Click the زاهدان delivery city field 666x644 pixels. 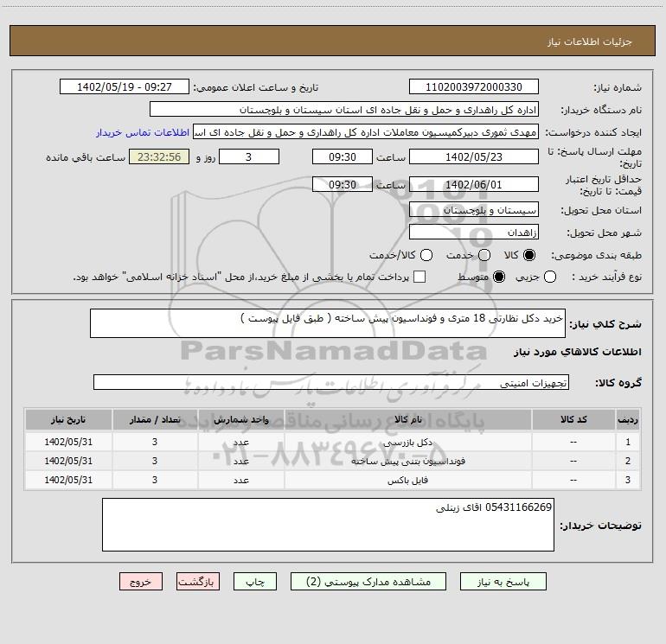pyautogui.click(x=474, y=232)
